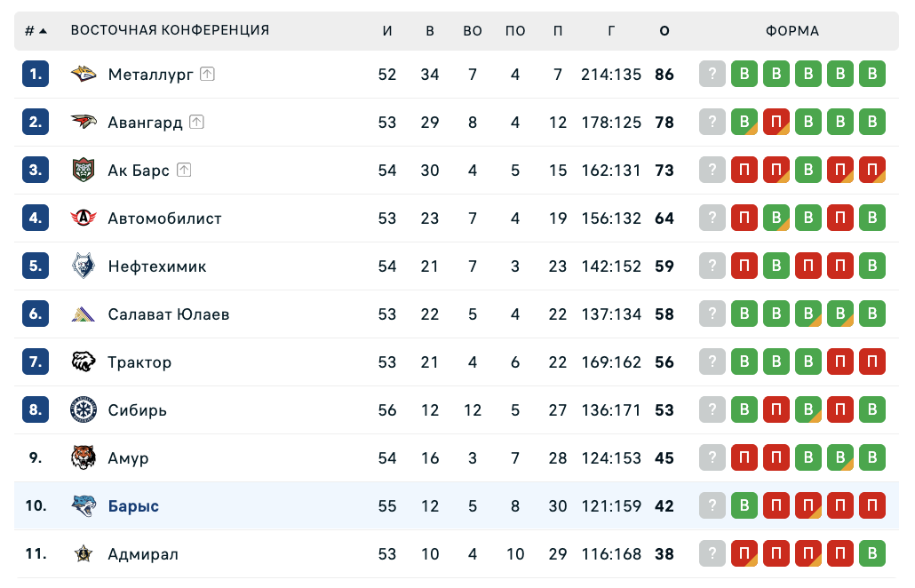This screenshot has width=915, height=588.
Task: Click the Авангард hawk logo
Action: tap(83, 123)
